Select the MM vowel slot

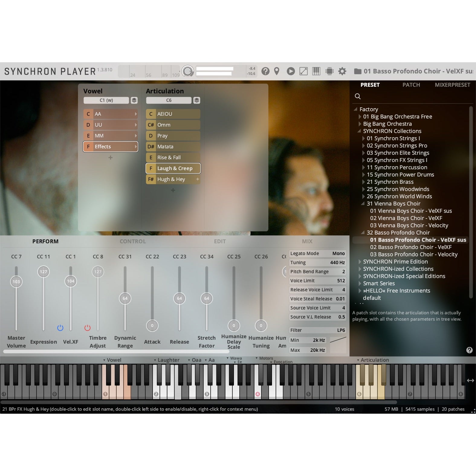111,136
